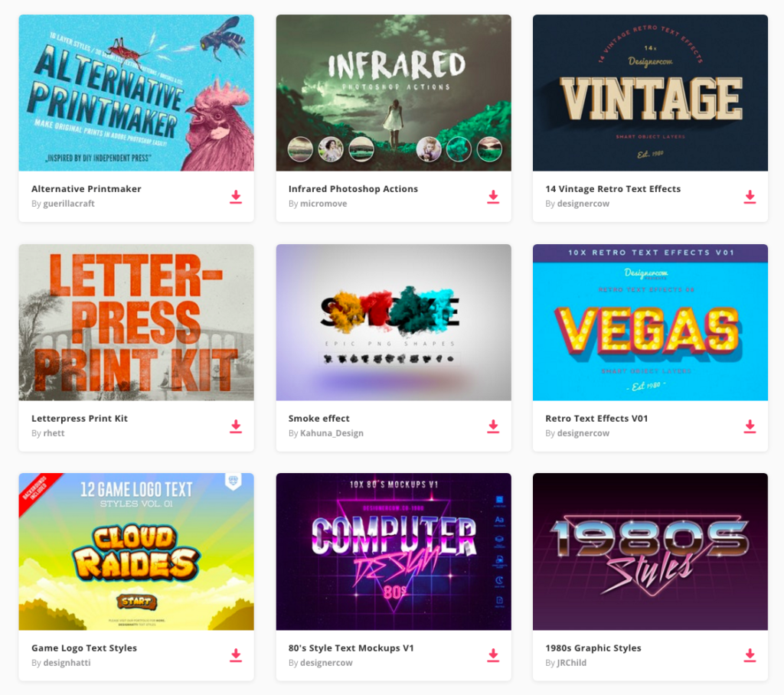Download the Alternative Printmaker item

point(236,197)
